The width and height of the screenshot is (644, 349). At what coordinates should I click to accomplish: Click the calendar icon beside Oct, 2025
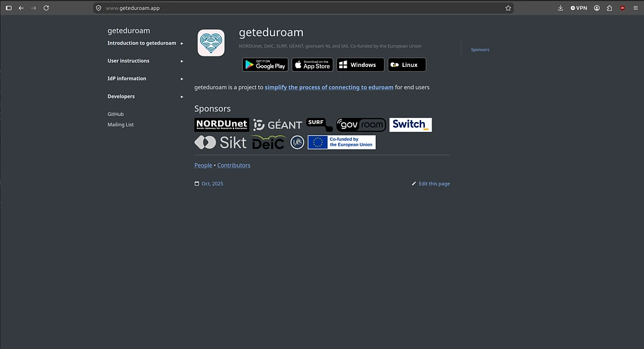(197, 183)
